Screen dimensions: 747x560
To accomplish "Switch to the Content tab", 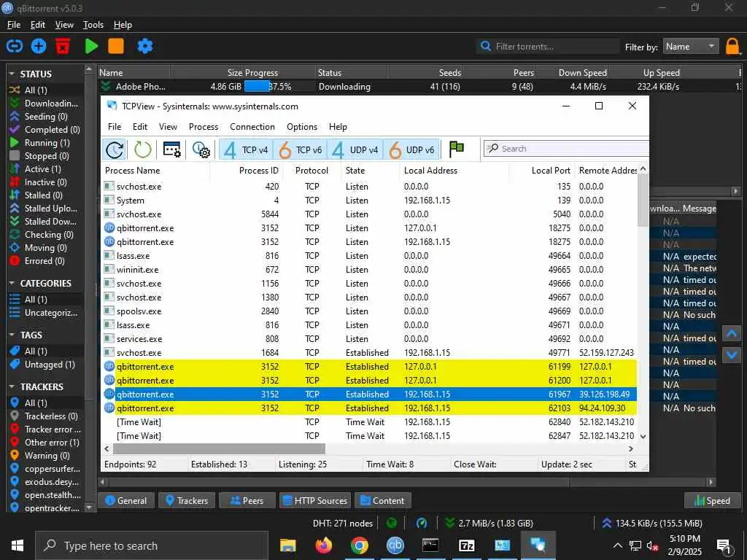I will point(382,500).
